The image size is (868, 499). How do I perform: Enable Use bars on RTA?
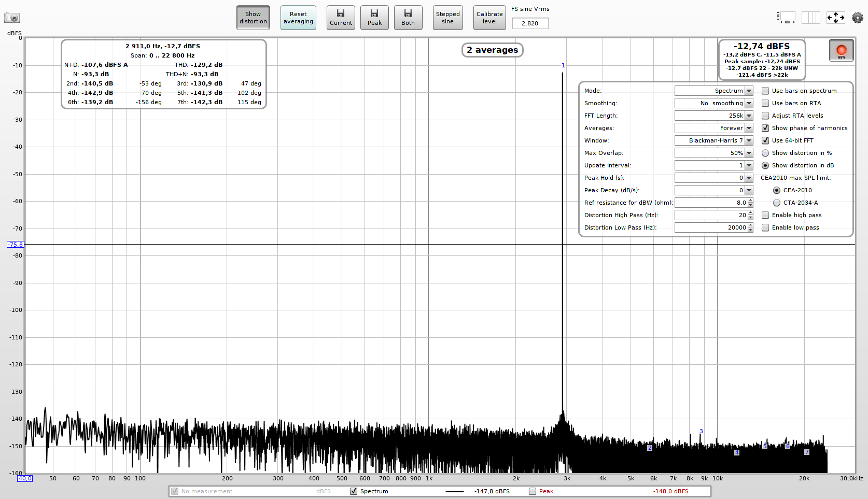(x=765, y=103)
